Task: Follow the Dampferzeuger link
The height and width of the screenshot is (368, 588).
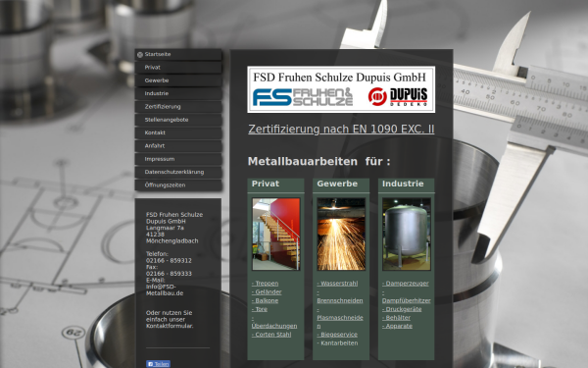Action: [x=406, y=284]
